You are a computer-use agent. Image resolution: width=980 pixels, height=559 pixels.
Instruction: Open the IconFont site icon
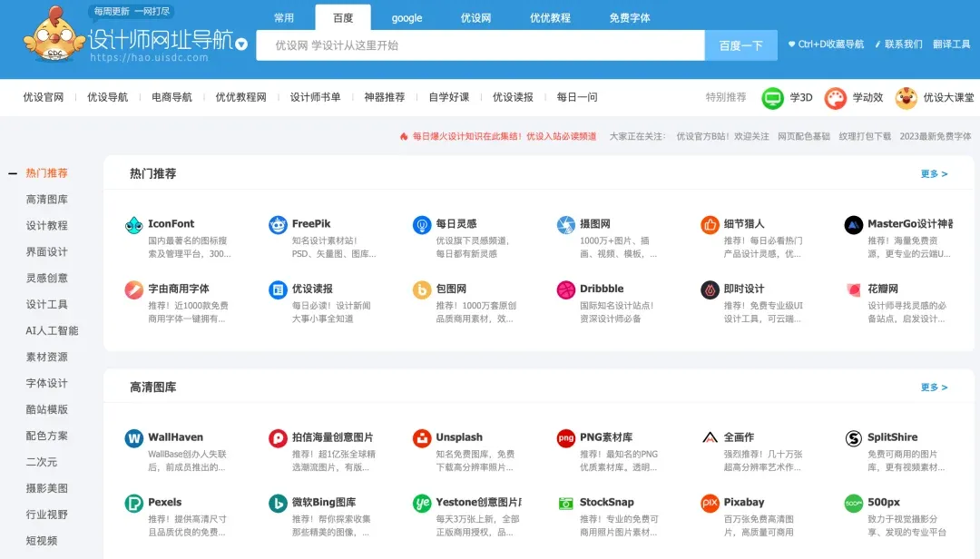click(133, 224)
